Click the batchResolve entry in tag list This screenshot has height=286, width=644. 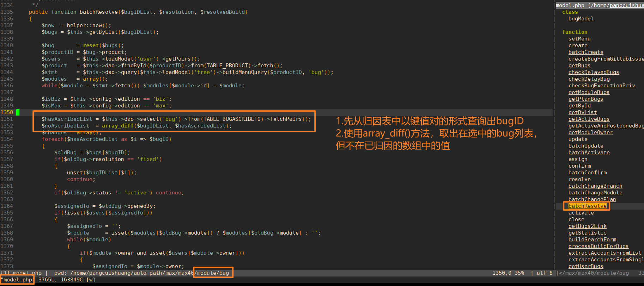pyautogui.click(x=587, y=206)
